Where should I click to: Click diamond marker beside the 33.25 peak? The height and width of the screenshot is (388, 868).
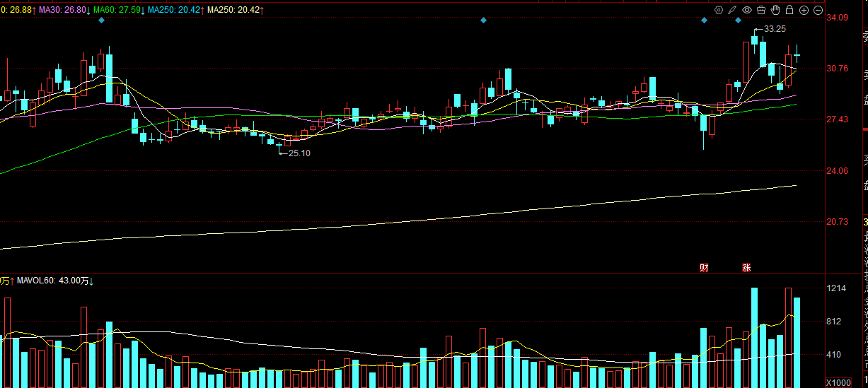[x=738, y=20]
